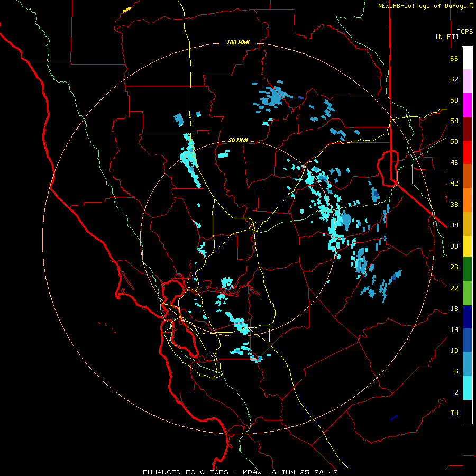The image size is (476, 476).
Task: Select the magenta swatch on the legend
Action: pos(467,105)
